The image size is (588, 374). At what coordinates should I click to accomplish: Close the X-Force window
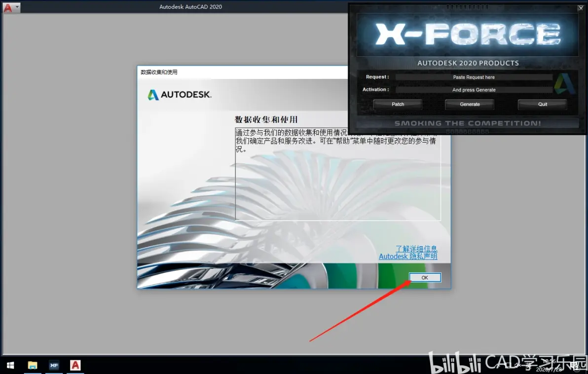pyautogui.click(x=581, y=8)
